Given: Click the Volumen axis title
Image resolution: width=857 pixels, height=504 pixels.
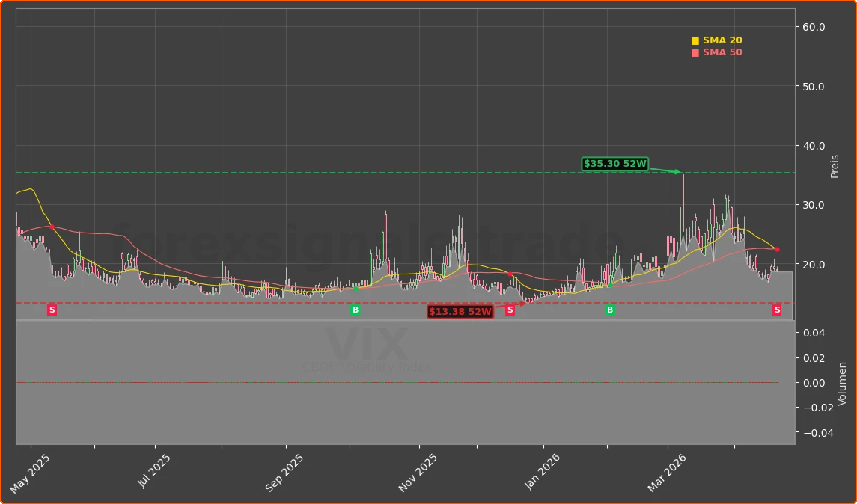Looking at the screenshot, I should [842, 384].
